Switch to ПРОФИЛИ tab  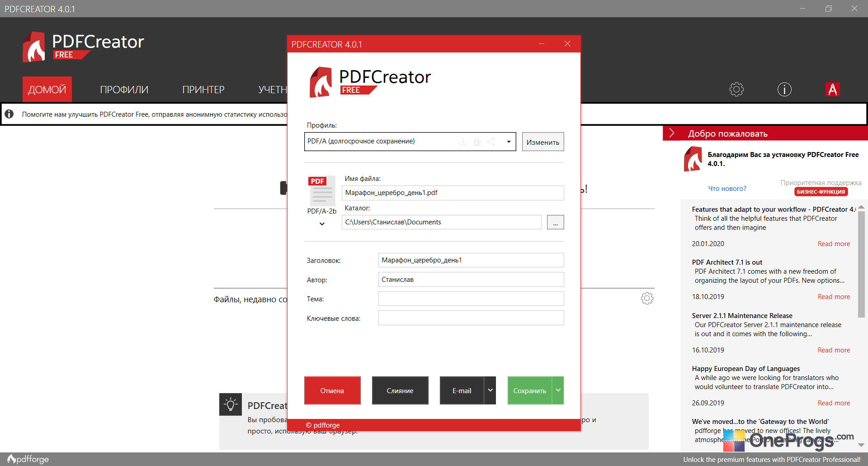pyautogui.click(x=124, y=90)
